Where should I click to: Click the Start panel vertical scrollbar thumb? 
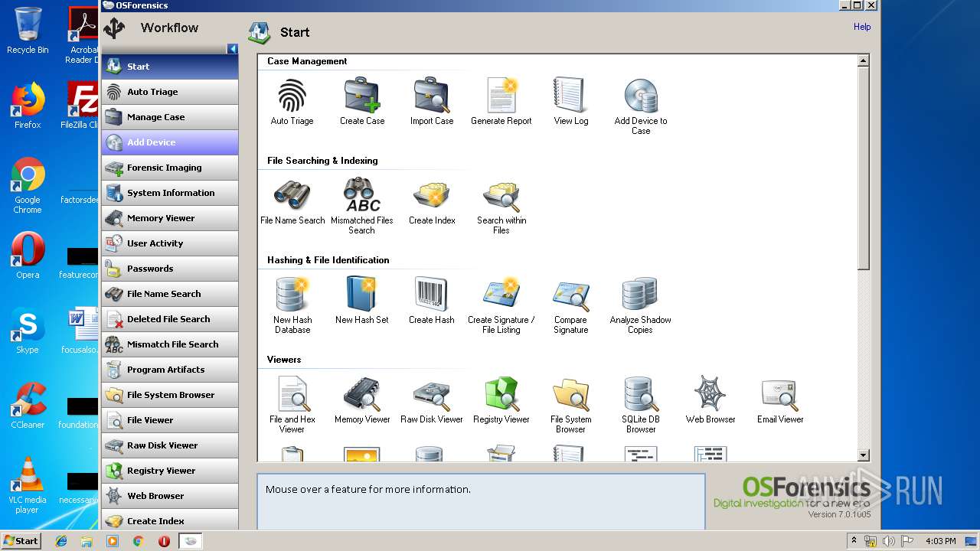tap(864, 168)
